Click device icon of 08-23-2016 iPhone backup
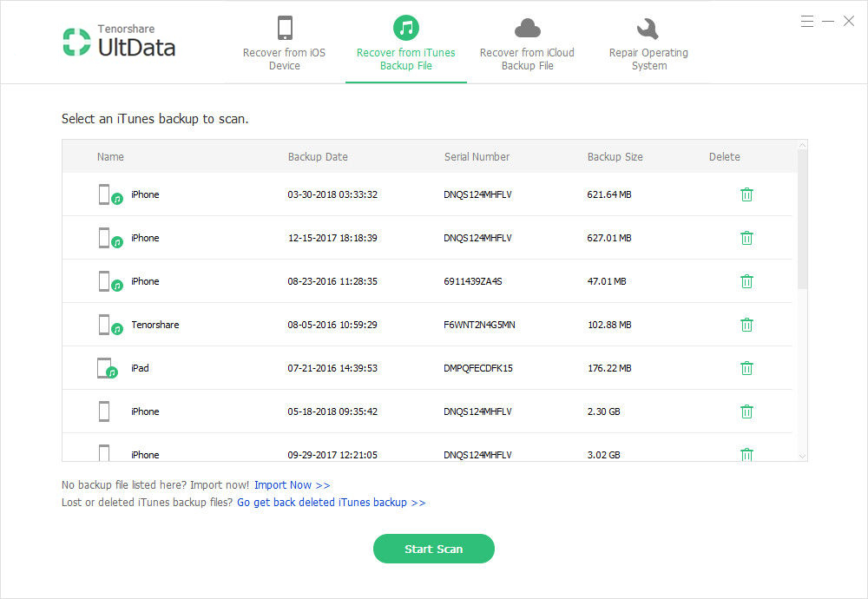Screen dimensions: 868x599 click(110, 281)
